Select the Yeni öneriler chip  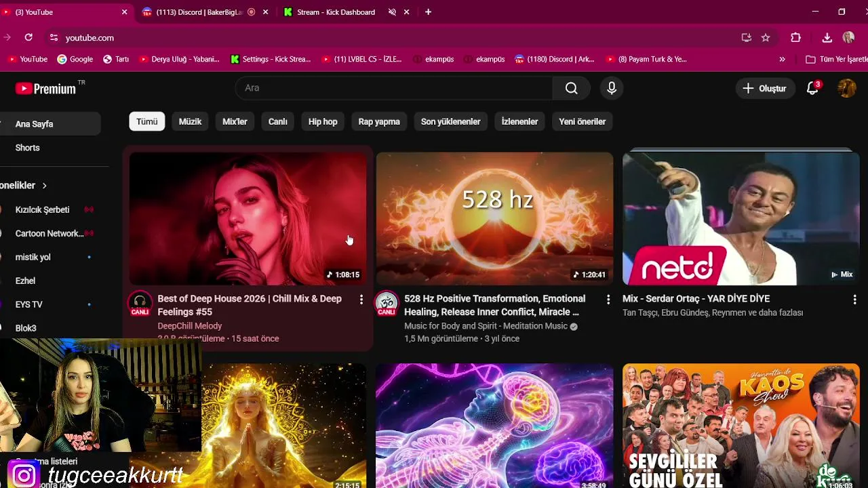coord(582,121)
